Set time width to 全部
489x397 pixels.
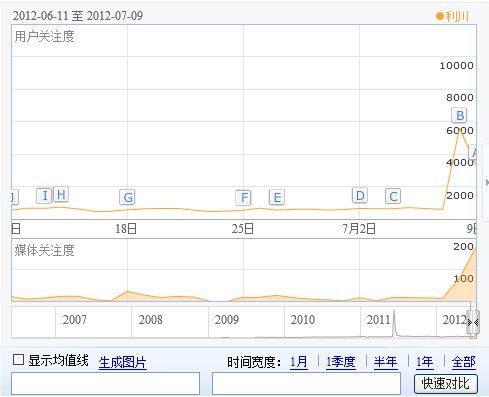(x=464, y=362)
